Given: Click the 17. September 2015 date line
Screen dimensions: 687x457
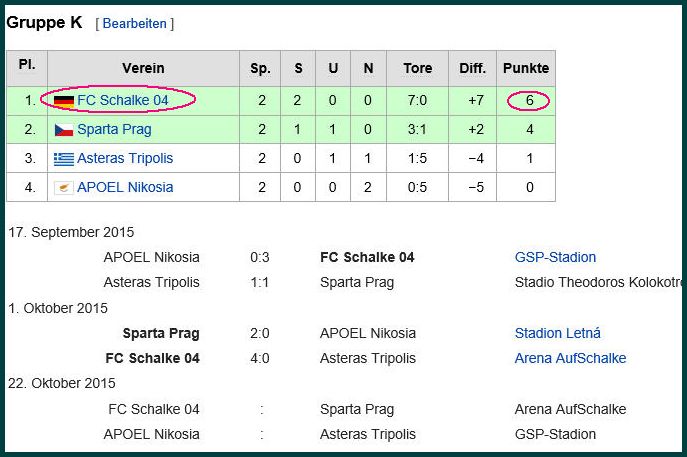Looking at the screenshot, I should coord(71,232).
